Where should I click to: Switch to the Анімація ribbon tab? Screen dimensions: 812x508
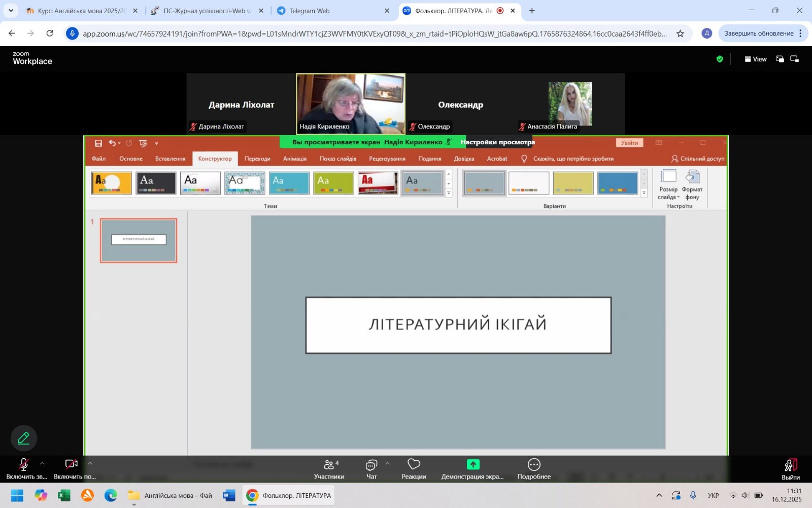(294, 158)
